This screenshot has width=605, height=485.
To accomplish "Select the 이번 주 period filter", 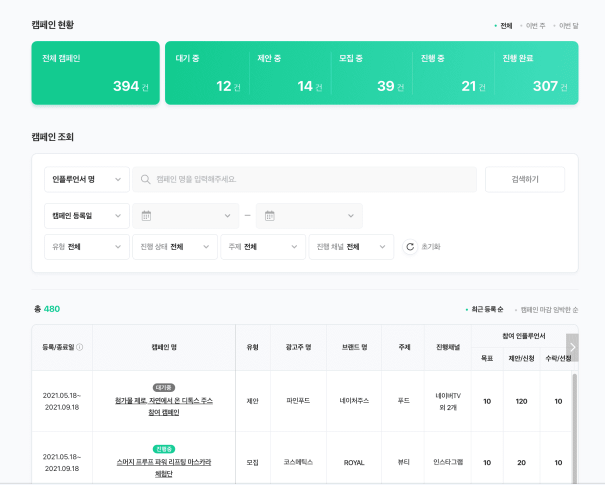I will pyautogui.click(x=536, y=26).
